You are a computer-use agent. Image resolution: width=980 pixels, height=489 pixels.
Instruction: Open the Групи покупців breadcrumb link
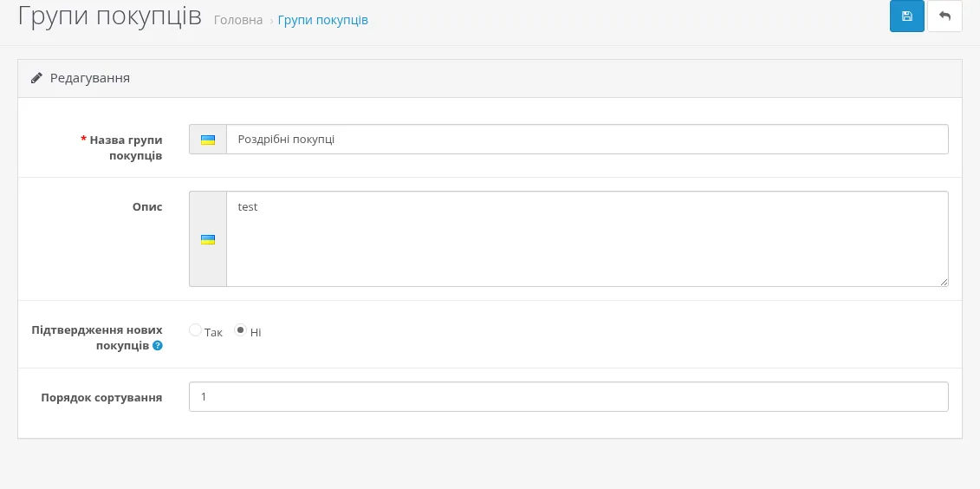322,20
